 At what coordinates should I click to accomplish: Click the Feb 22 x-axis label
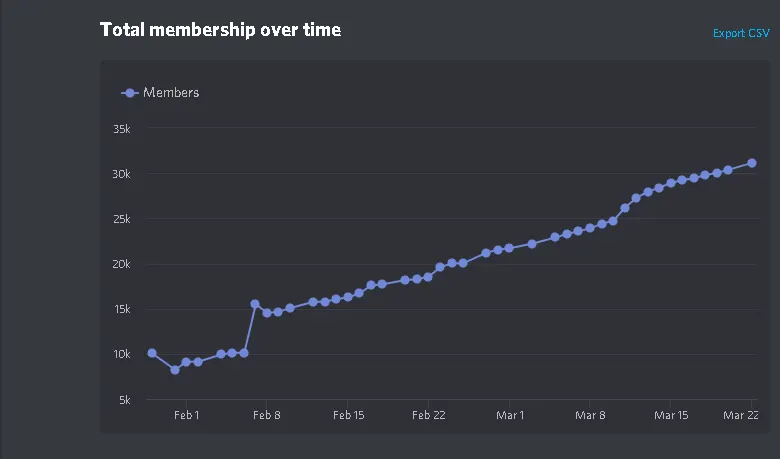point(428,415)
